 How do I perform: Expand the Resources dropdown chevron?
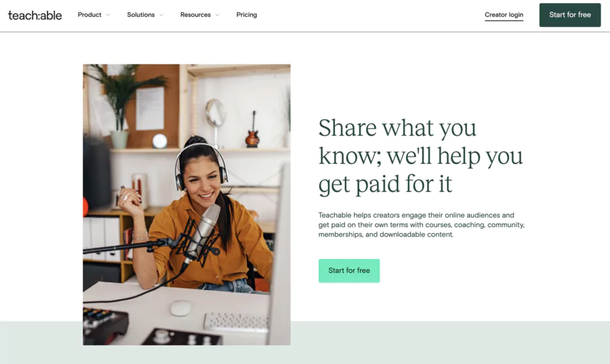217,15
